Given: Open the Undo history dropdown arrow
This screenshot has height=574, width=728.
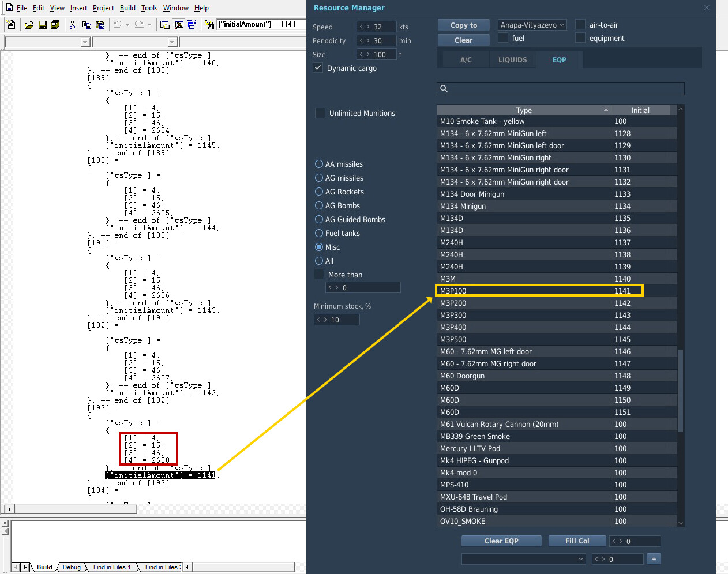Looking at the screenshot, I should coord(127,25).
